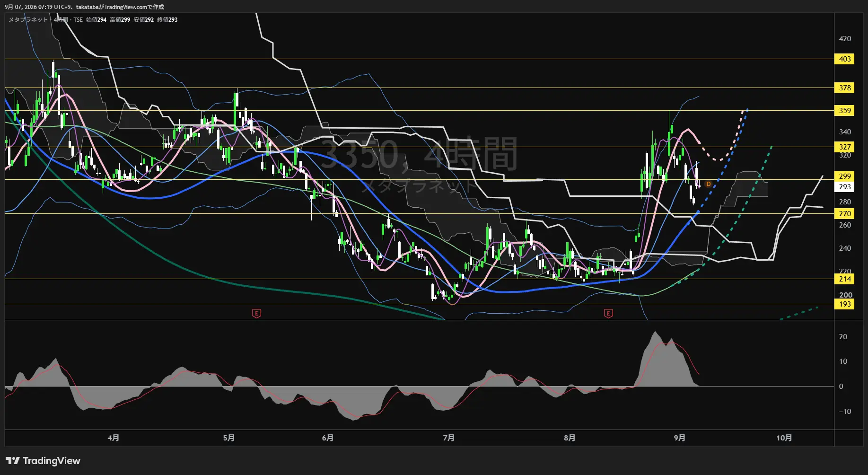Click the −10 tick on the indicator axis
Screen dimensions: 868x475
tap(845, 412)
